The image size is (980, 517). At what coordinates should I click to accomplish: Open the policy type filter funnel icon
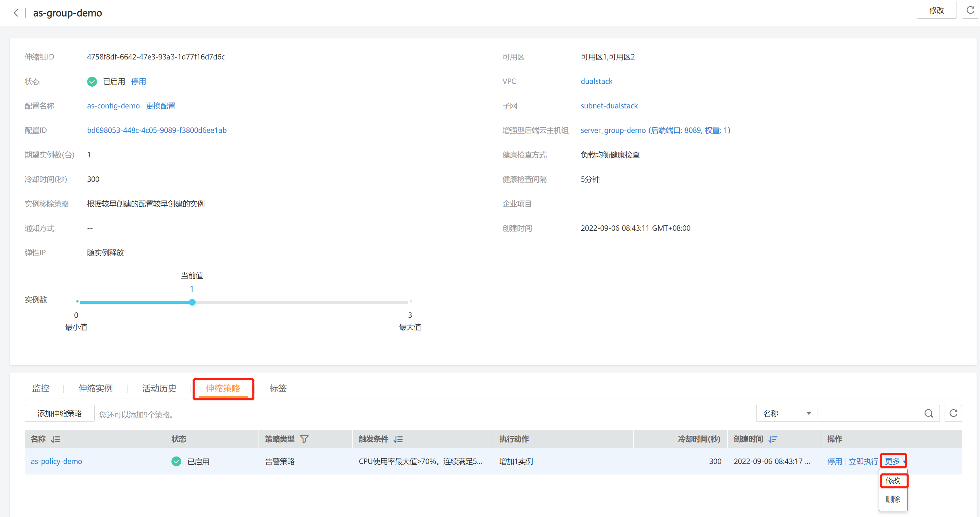coord(304,440)
